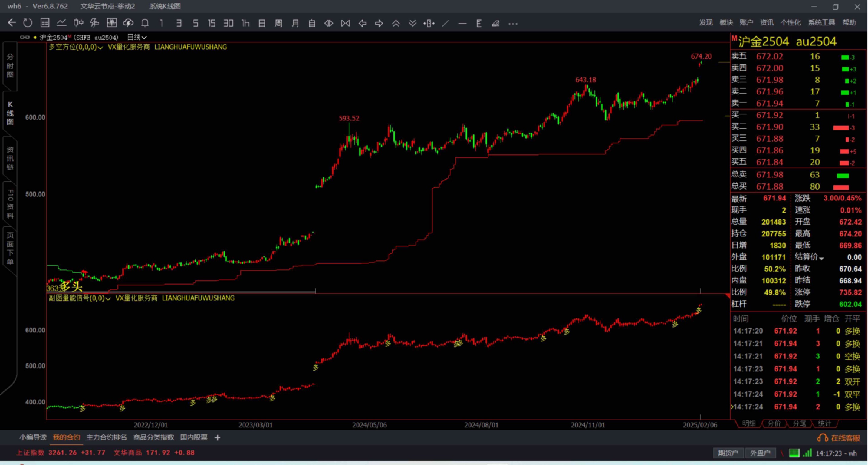Toggle the 1h period chart
This screenshot has width=868, height=465.
[245, 23]
